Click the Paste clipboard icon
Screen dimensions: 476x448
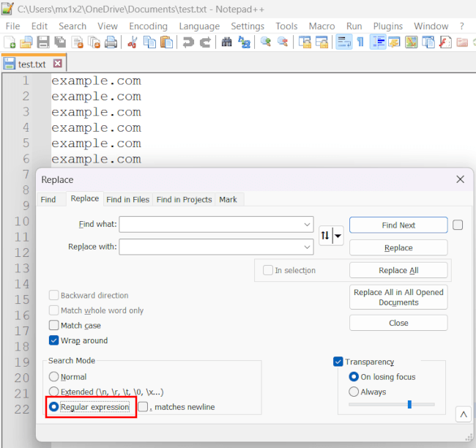(x=166, y=42)
